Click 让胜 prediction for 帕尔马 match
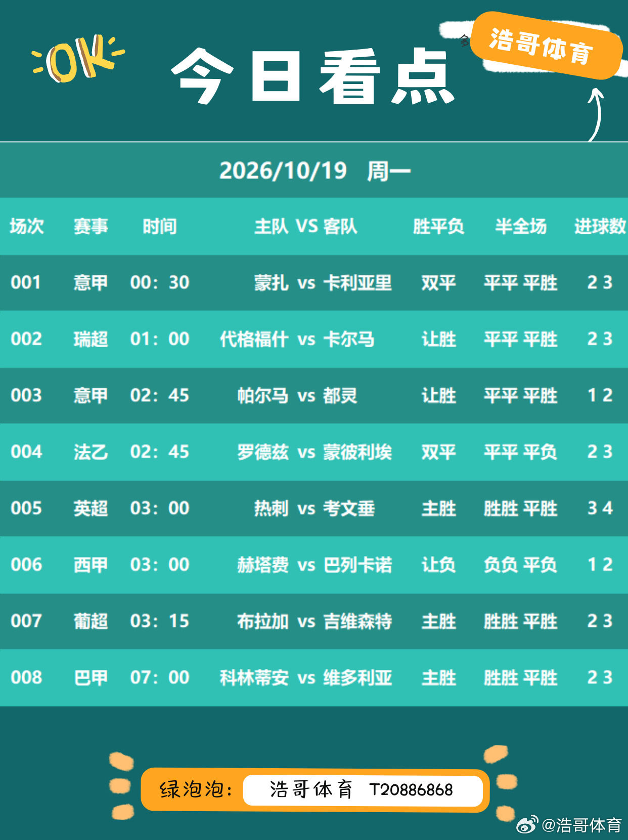The height and width of the screenshot is (840, 628). click(x=439, y=395)
